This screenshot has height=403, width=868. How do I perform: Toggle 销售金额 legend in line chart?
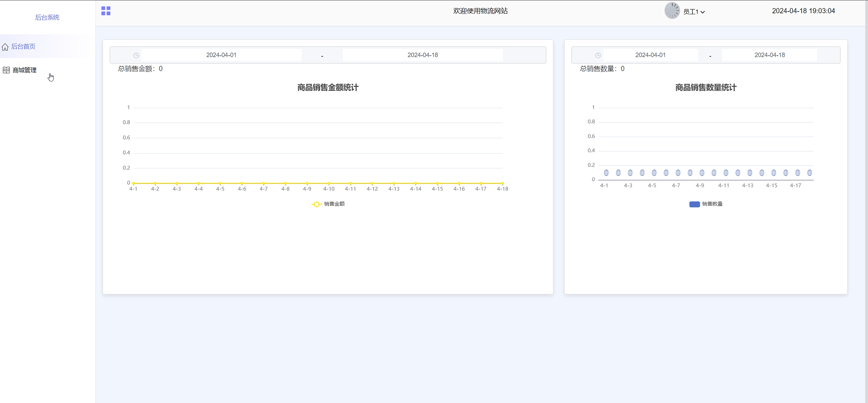(x=328, y=204)
